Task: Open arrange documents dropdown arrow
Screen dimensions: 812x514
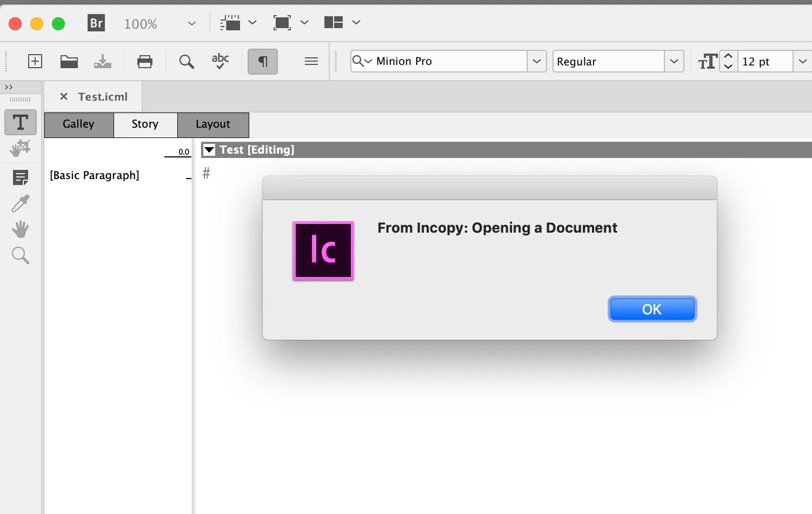Action: tap(356, 23)
